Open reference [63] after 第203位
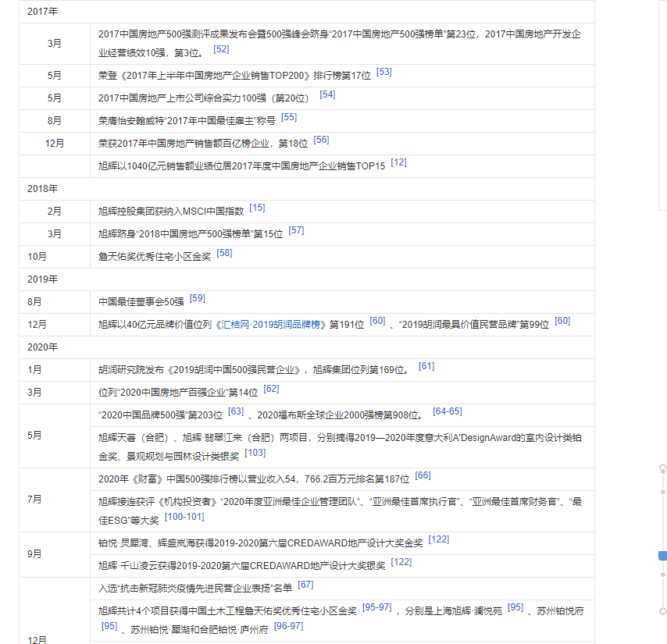This screenshot has height=644, width=667. (236, 411)
